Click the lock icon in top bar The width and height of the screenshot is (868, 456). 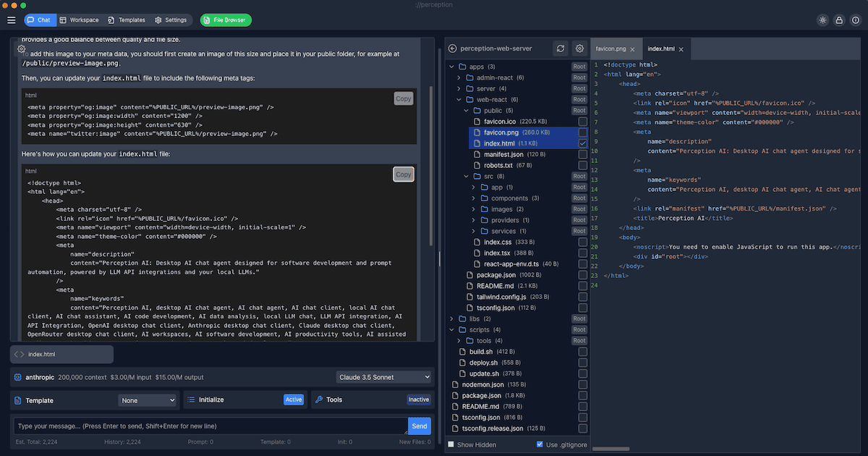point(839,20)
